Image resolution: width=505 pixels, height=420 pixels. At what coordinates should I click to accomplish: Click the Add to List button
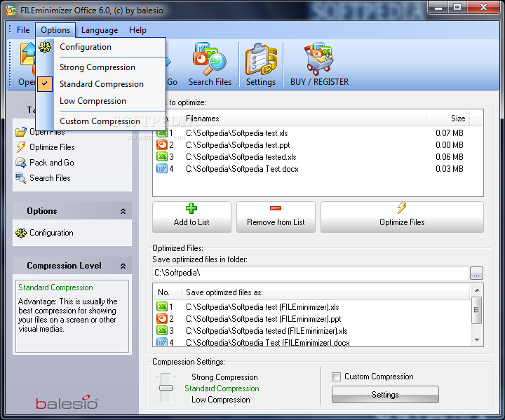191,217
